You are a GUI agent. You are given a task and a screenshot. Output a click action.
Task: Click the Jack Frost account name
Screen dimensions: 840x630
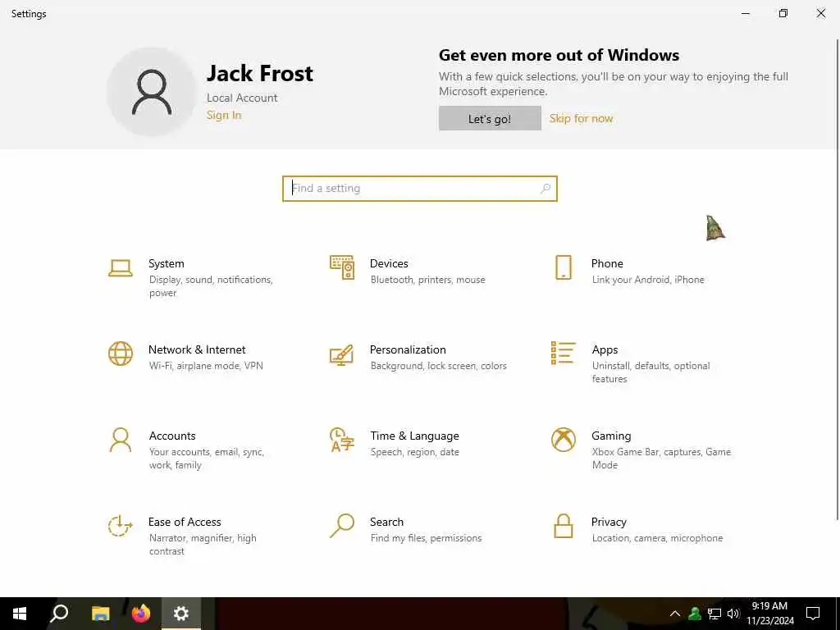click(260, 73)
